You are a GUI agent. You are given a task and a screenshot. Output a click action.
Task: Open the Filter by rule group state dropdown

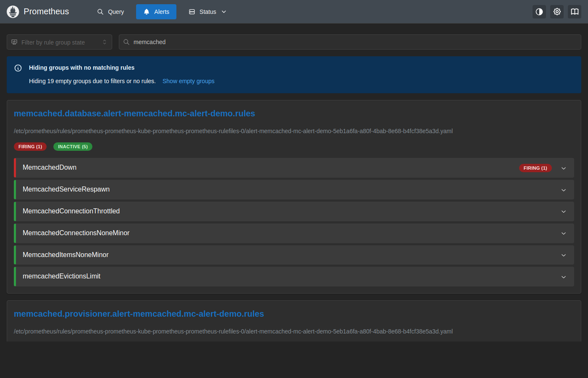[x=59, y=42]
